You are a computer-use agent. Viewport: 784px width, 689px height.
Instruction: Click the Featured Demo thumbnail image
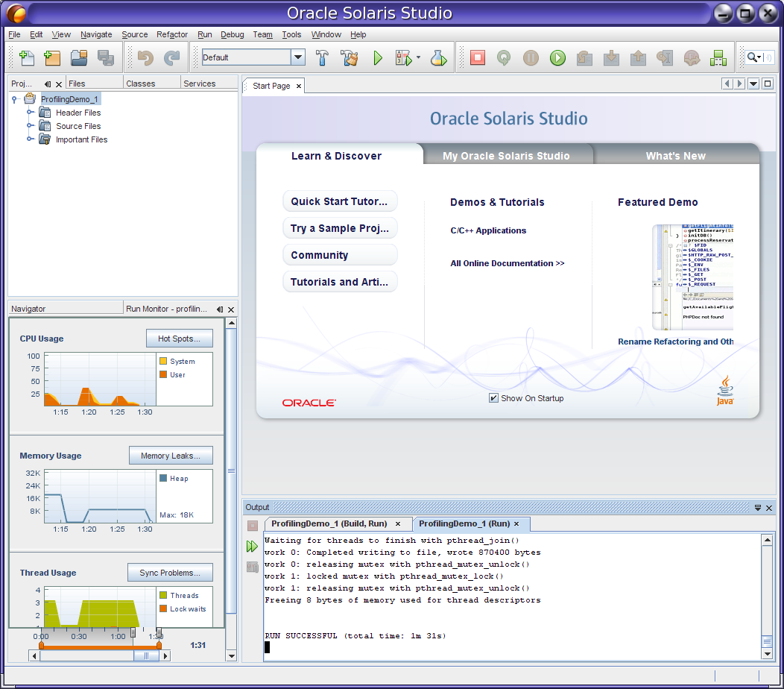pos(692,277)
